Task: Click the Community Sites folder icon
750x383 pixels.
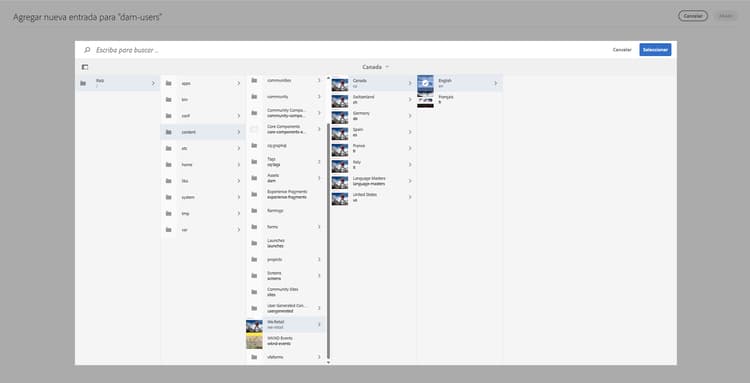Action: click(x=254, y=292)
